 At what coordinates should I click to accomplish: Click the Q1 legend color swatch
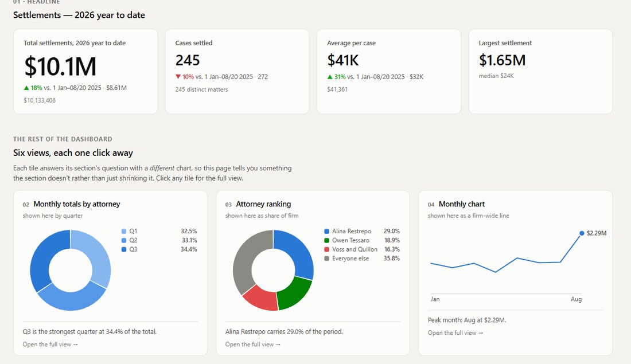(124, 231)
